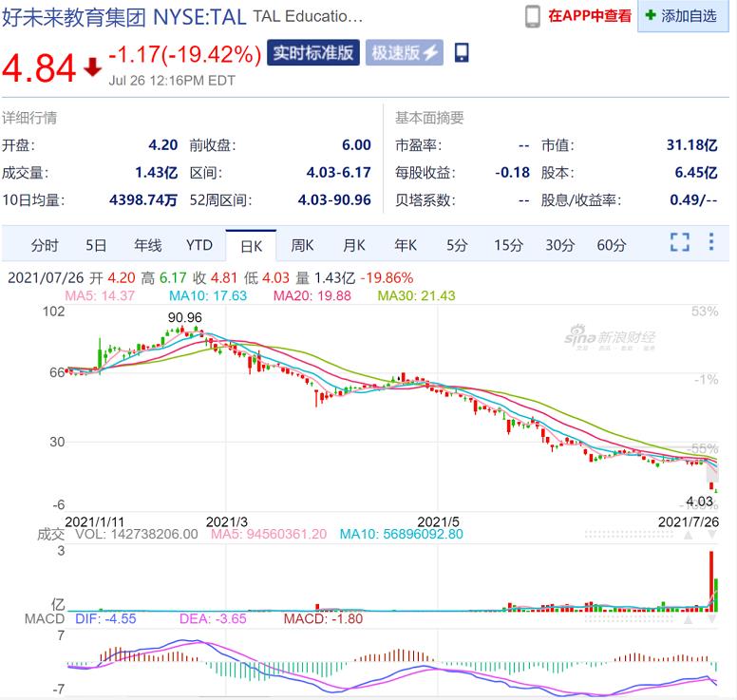Click the 10日均量 value 4398.74万

(x=143, y=200)
